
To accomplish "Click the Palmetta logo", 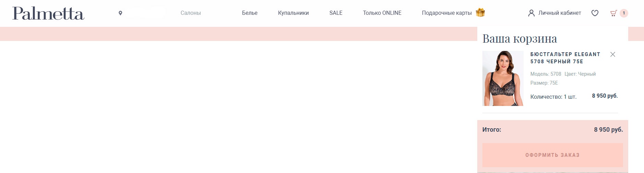I will pyautogui.click(x=48, y=13).
